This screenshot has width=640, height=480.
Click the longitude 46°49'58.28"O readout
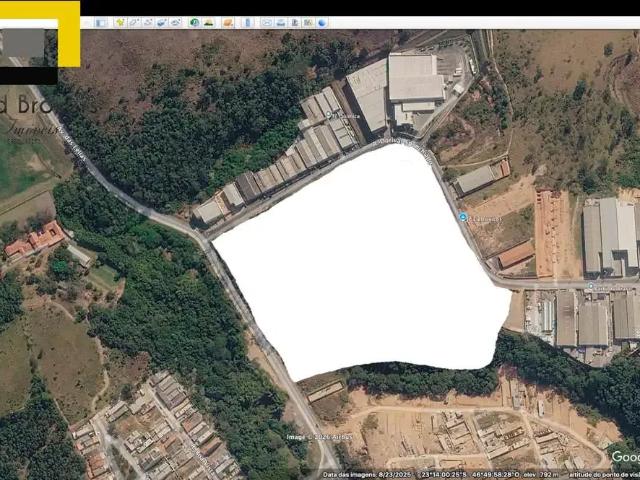[x=496, y=475]
